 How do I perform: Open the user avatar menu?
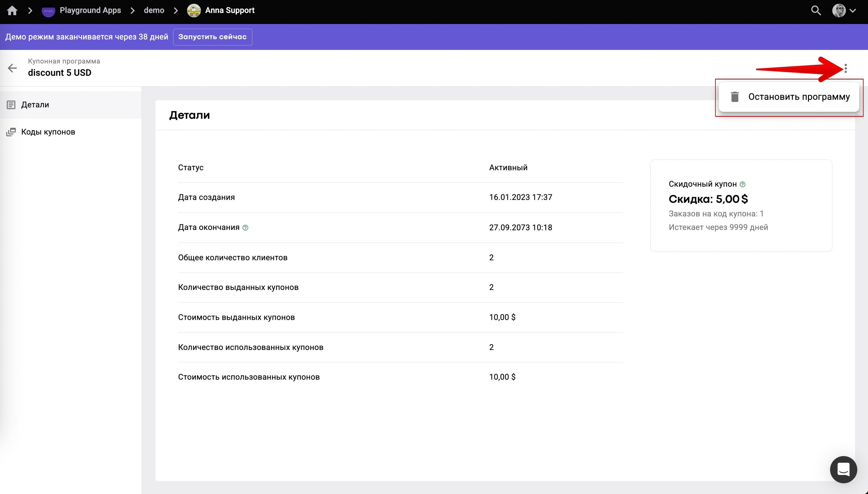click(839, 10)
